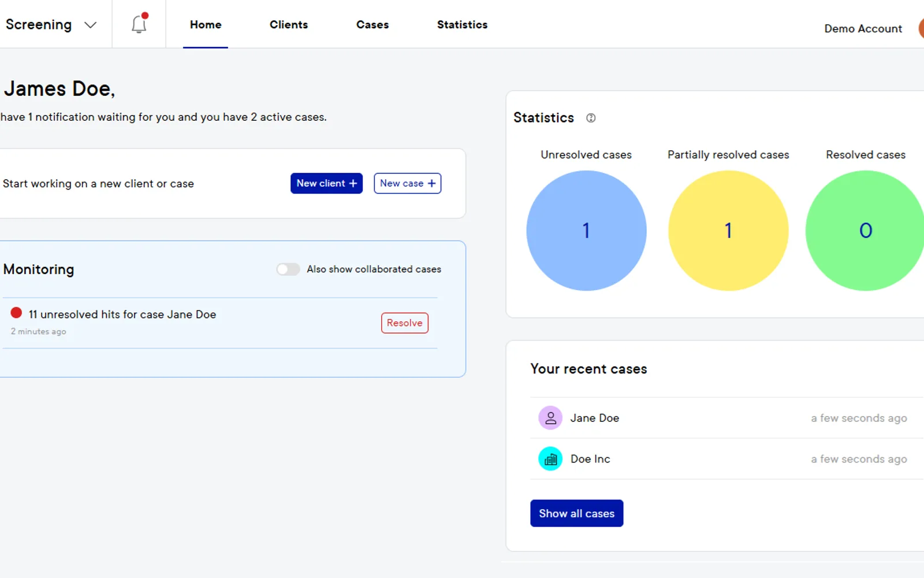Image resolution: width=924 pixels, height=578 pixels.
Task: Toggle Also show collaborated cases switch
Action: click(x=288, y=269)
